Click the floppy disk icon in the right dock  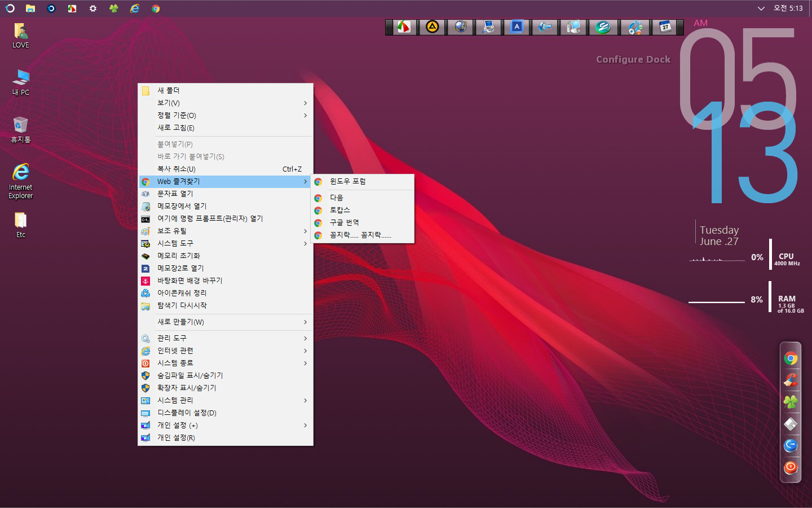tap(791, 424)
